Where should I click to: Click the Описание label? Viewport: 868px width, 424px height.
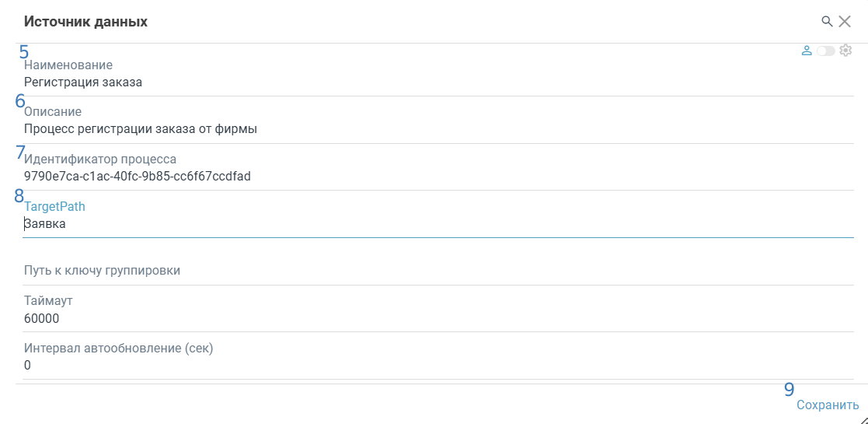click(53, 112)
